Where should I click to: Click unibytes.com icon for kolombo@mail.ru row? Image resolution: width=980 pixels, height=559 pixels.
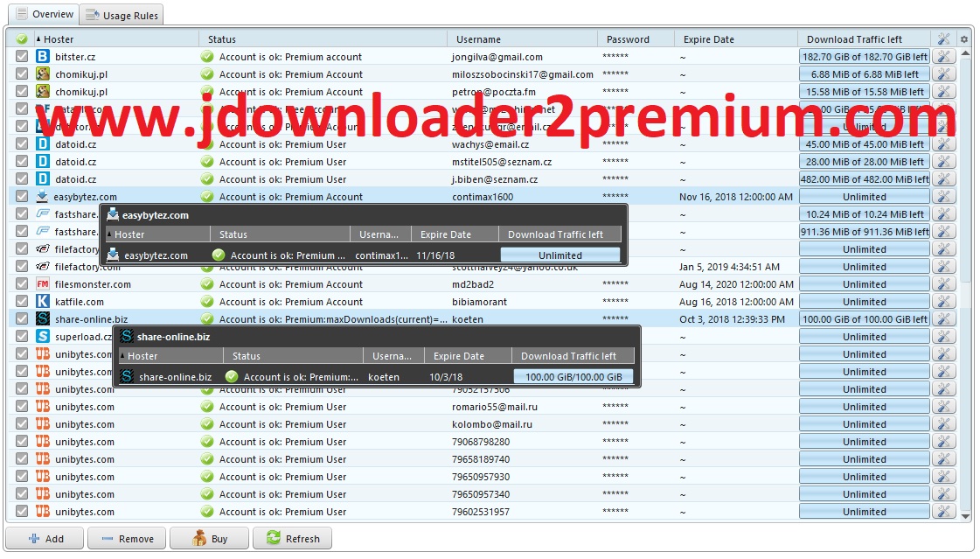coord(43,424)
